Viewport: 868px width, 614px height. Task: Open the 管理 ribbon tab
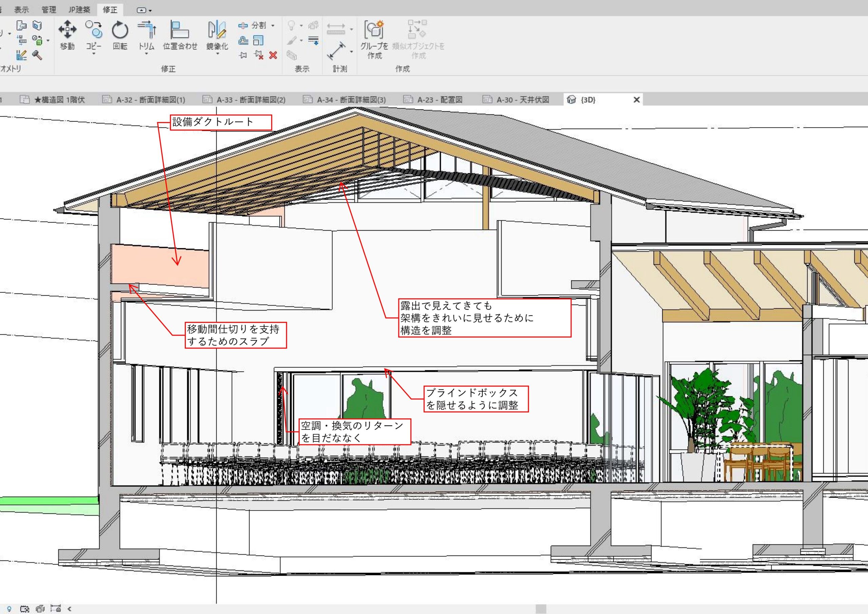pos(49,10)
